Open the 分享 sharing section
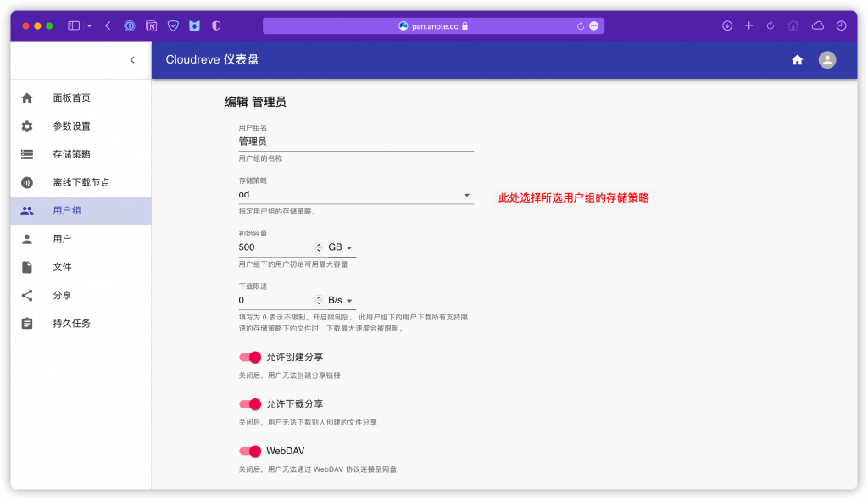868x500 pixels. 58,295
